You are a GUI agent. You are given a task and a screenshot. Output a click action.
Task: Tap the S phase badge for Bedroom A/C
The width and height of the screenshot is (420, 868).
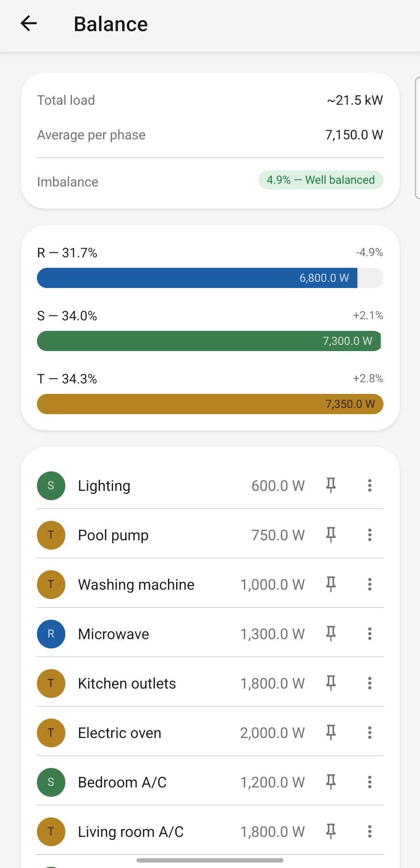[51, 782]
